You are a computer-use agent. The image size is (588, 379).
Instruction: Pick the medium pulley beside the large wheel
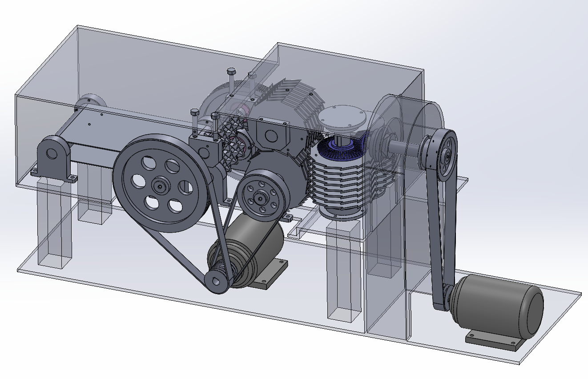(x=262, y=196)
